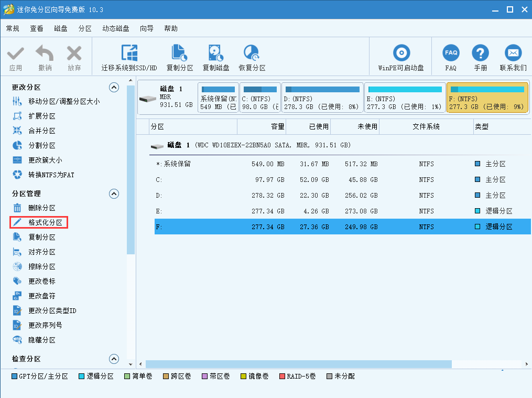Select the F: (NTFS) block in disk map
532x398 pixels.
[x=487, y=98]
